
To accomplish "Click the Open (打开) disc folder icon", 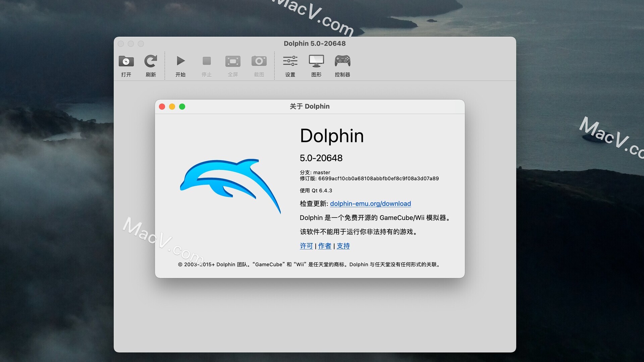I will 126,61.
